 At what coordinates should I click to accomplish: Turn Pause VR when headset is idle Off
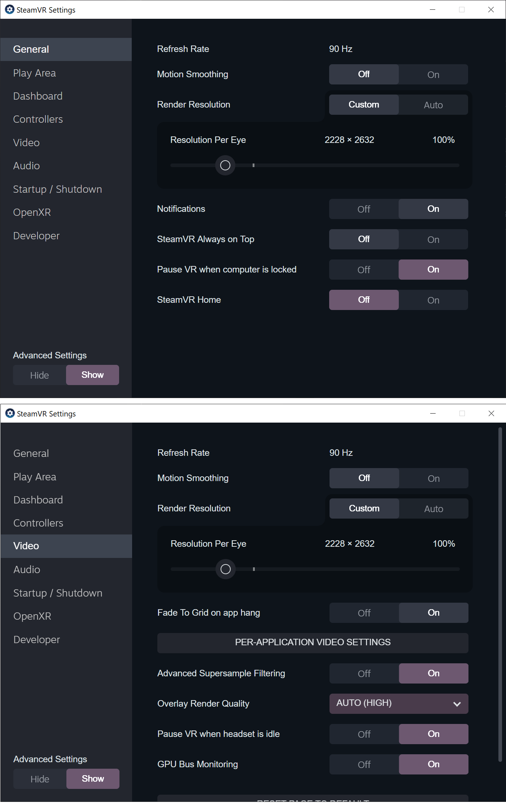pos(364,734)
